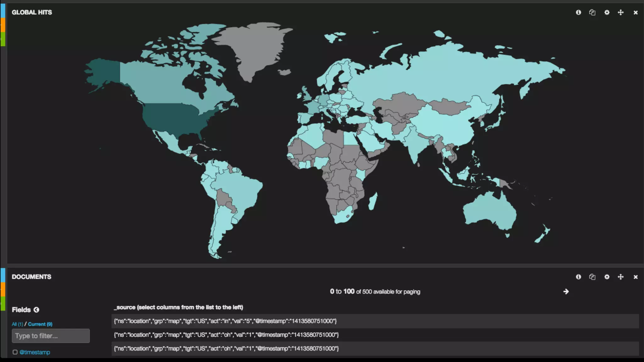Open info for Global Hits panel
The height and width of the screenshot is (362, 644).
[x=578, y=12]
